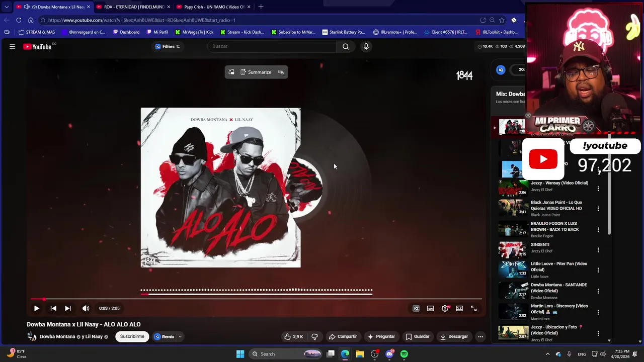Expand the Remix dropdown arrow
Screen dimensions: 644x362
click(180, 336)
